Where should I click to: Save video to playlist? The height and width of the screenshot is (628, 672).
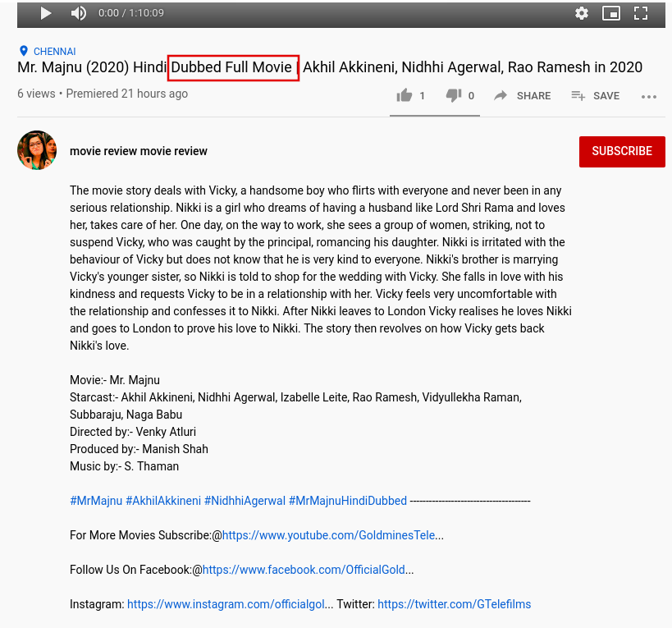click(596, 95)
